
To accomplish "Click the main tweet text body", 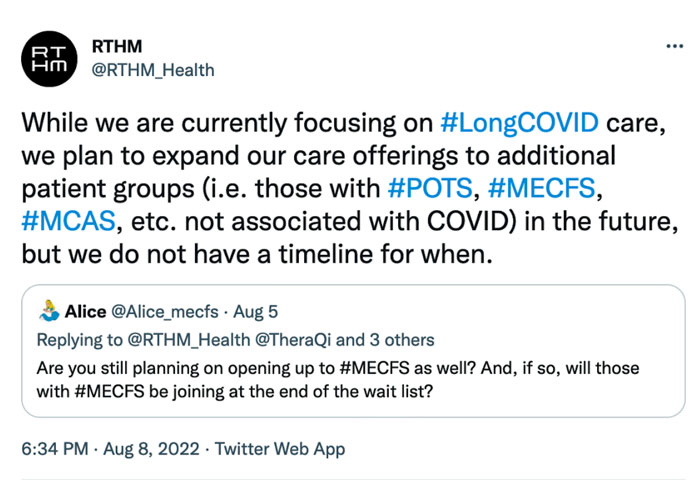I will 350,188.
